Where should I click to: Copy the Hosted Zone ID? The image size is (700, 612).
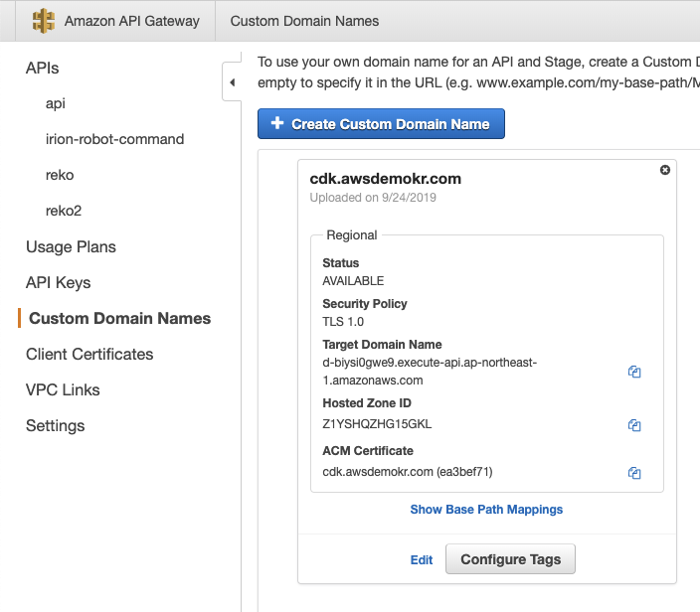point(634,425)
